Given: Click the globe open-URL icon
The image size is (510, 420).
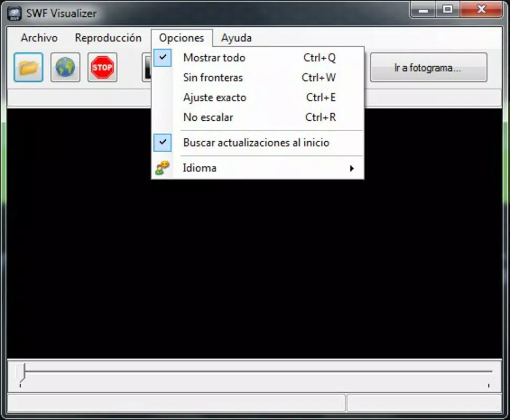Looking at the screenshot, I should (65, 67).
